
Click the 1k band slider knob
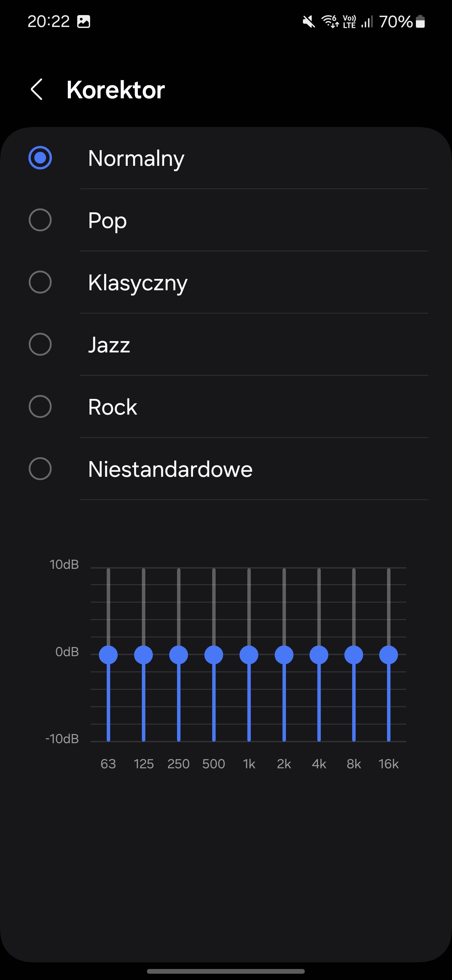coord(249,655)
